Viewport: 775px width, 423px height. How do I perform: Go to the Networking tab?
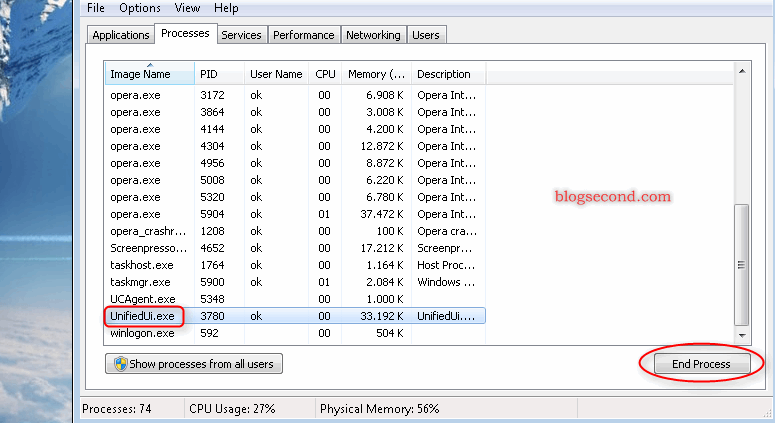373,35
